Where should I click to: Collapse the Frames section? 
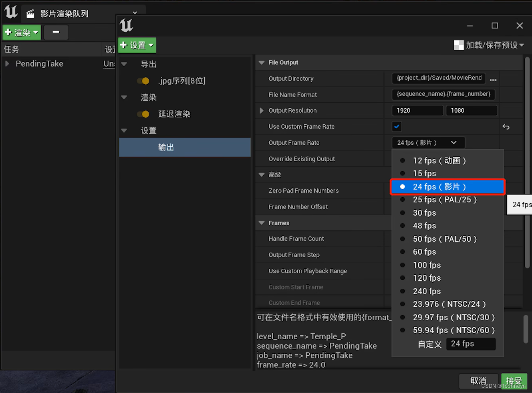pos(261,223)
